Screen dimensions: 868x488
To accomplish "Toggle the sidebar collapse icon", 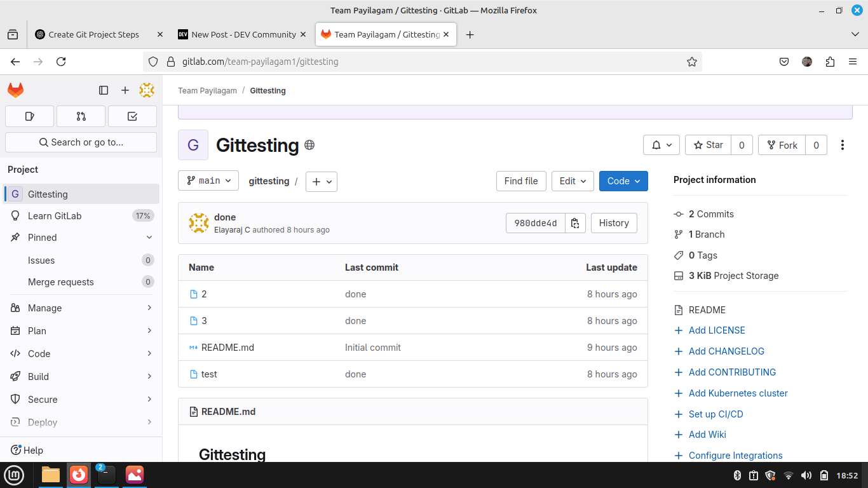I will point(104,90).
